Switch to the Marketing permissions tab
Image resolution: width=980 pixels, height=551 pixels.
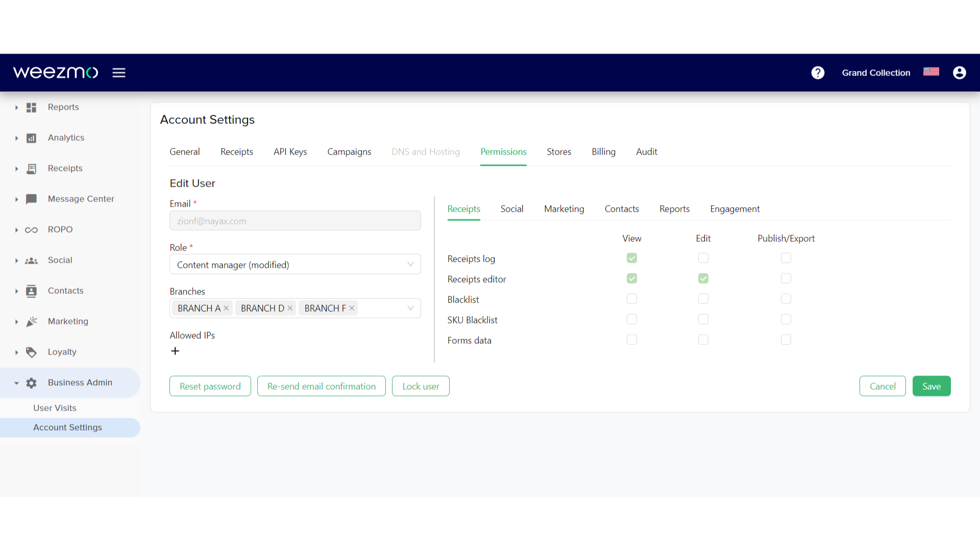pyautogui.click(x=564, y=209)
